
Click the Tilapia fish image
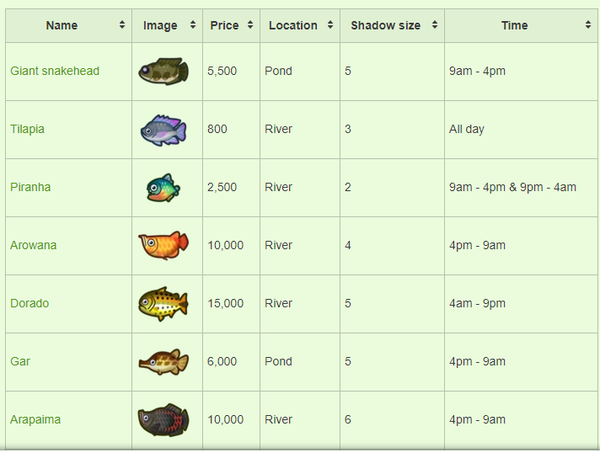click(x=163, y=130)
